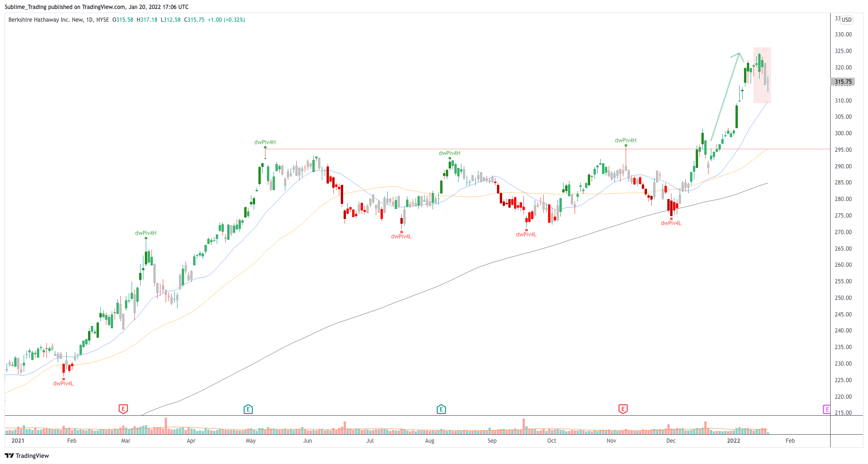Click the Nov label on time axis

point(611,441)
